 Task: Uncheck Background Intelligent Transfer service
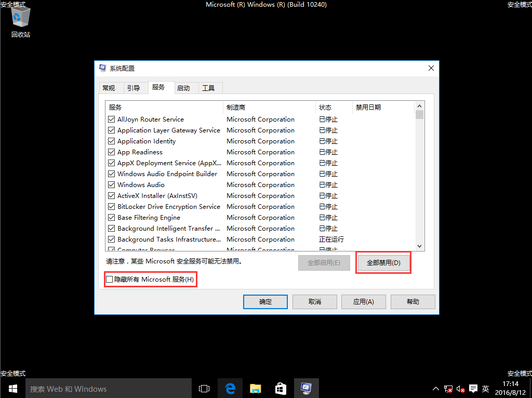pyautogui.click(x=111, y=228)
